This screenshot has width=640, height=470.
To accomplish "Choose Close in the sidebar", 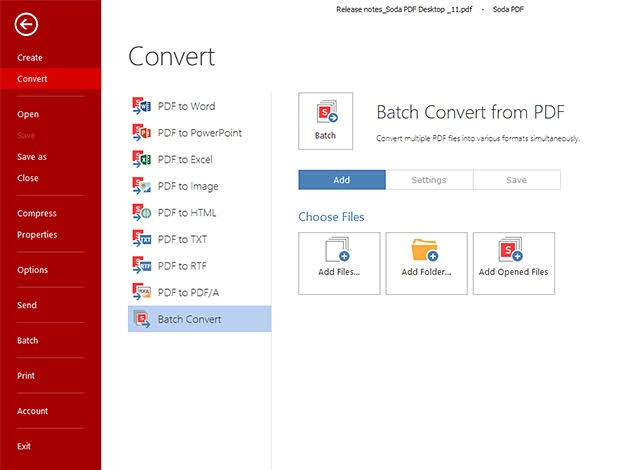I will (x=28, y=178).
